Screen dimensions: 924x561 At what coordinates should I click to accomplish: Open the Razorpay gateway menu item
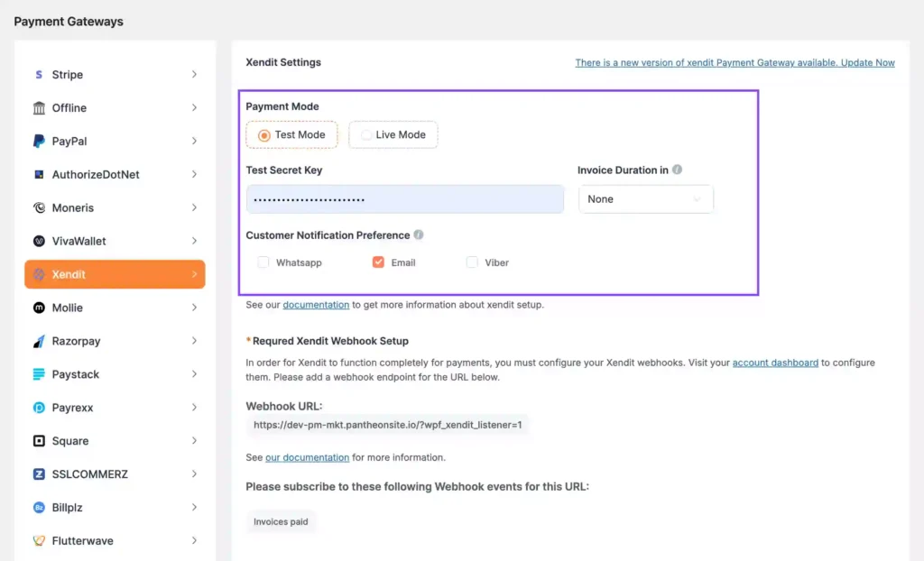(x=115, y=341)
